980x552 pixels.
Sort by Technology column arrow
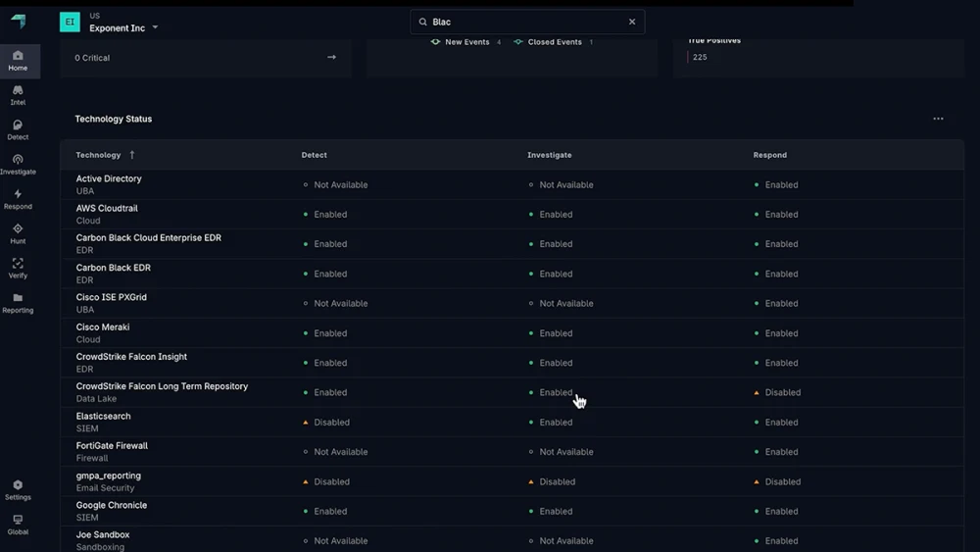pyautogui.click(x=132, y=155)
